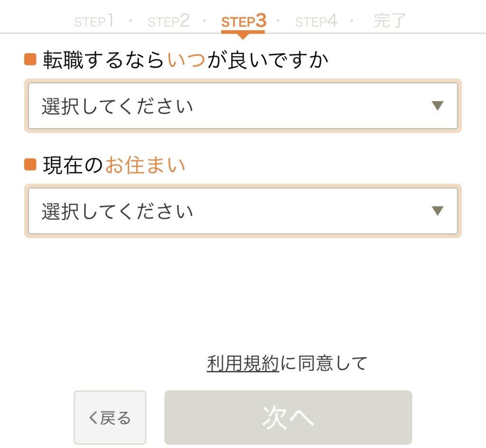Click the active STEP3 tab
The image size is (486, 448).
click(243, 21)
